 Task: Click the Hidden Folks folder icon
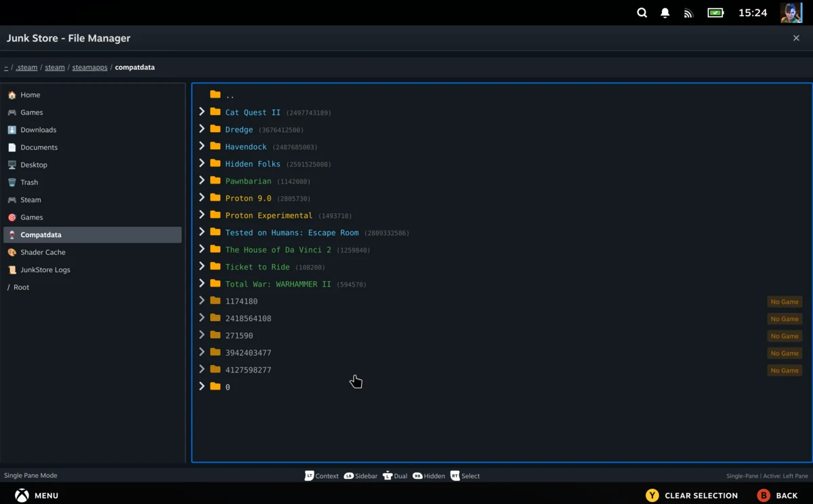(215, 163)
